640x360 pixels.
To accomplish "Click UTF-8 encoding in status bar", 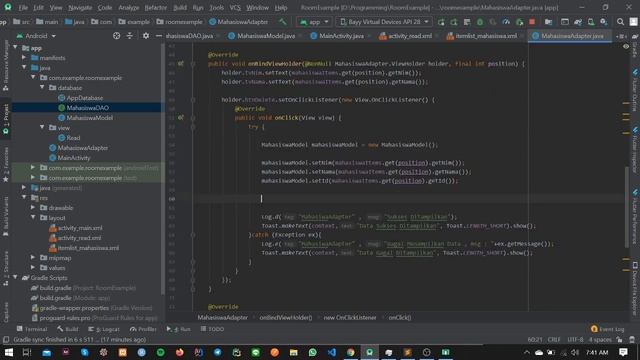I will coord(575,340).
